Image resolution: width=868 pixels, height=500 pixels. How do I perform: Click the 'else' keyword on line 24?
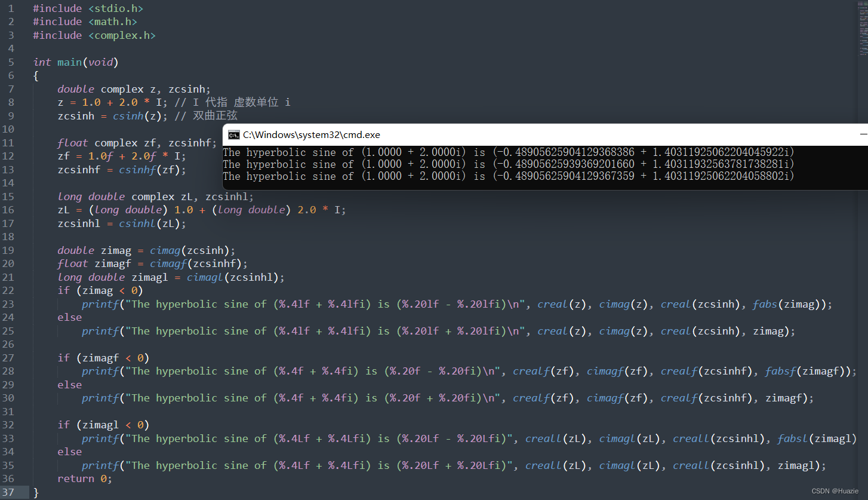point(69,317)
